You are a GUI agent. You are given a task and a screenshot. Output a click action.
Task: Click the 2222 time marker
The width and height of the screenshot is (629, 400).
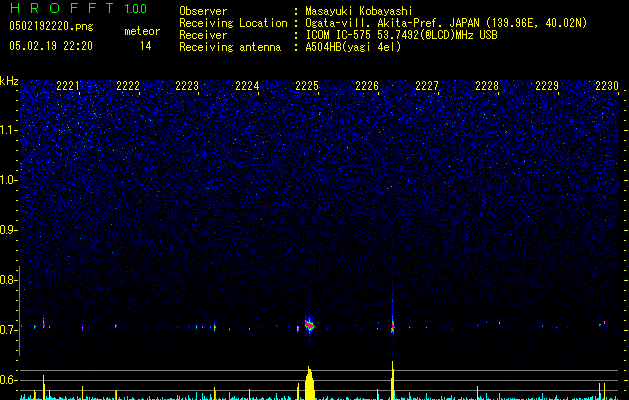(128, 86)
